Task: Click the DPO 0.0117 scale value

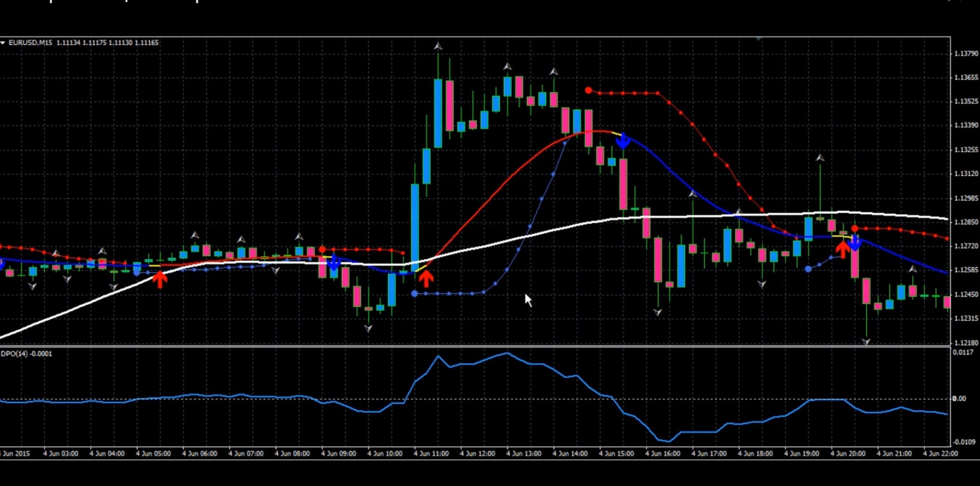Action: (963, 352)
